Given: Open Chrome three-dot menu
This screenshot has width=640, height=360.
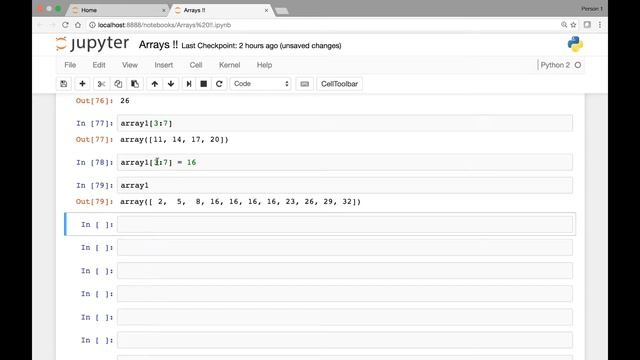Looking at the screenshot, I should 600,25.
